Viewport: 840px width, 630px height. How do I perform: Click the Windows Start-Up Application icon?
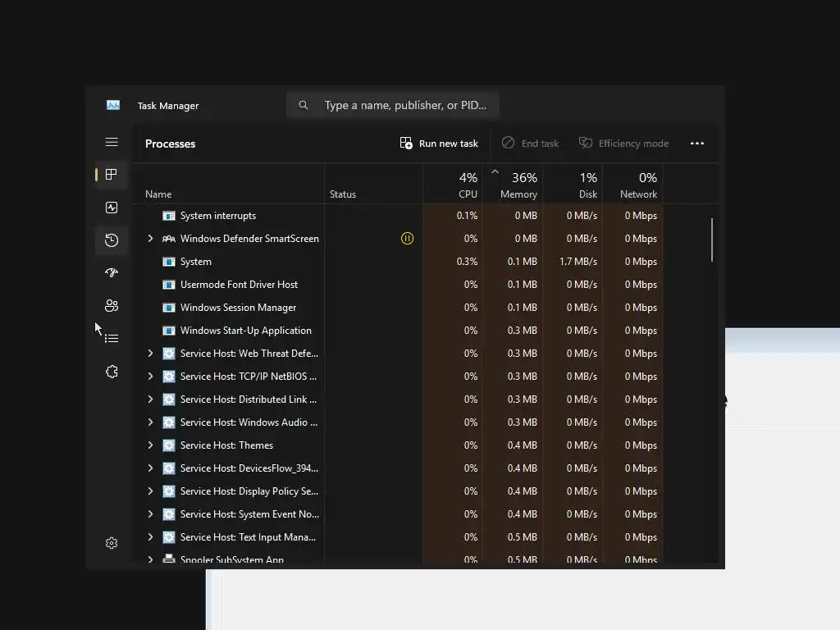pos(169,331)
